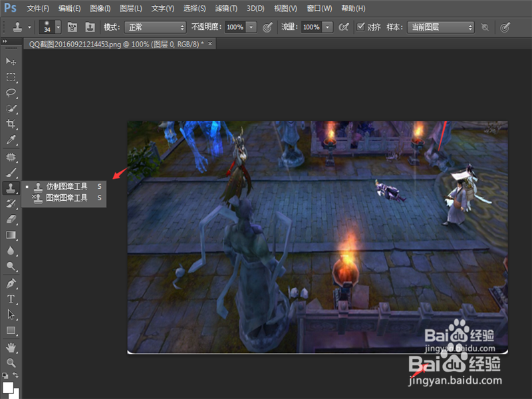Open the 文字(Y) menu
The width and height of the screenshot is (532, 399).
click(162, 8)
